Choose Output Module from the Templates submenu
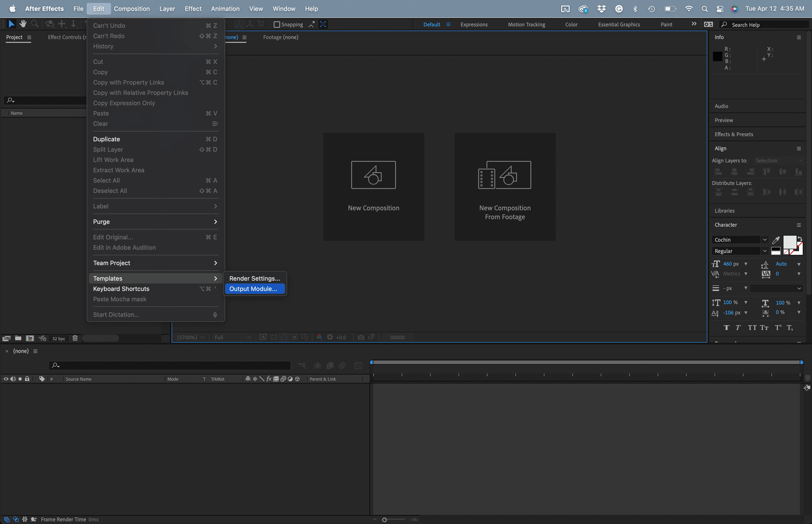 pyautogui.click(x=253, y=289)
